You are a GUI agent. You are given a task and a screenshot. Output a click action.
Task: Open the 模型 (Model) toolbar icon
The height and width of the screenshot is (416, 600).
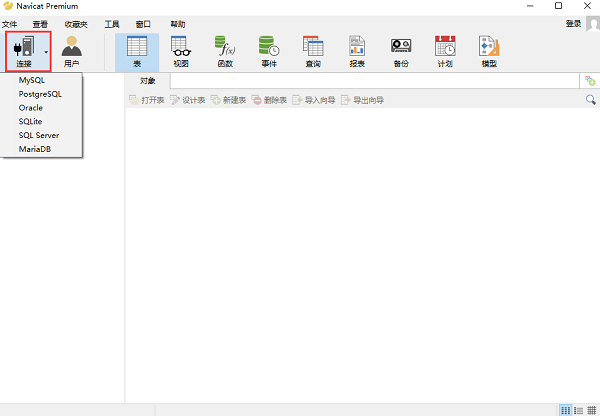click(x=488, y=50)
